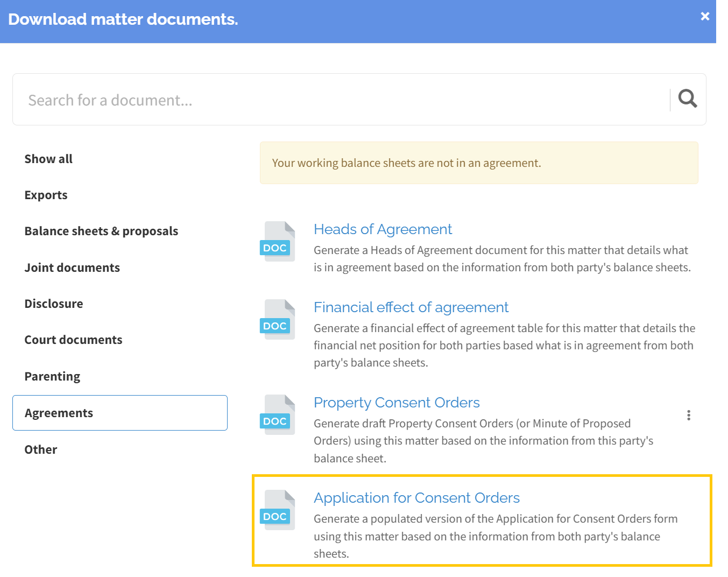Open the Application for Consent Orders link
The width and height of the screenshot is (728, 577).
(x=416, y=498)
